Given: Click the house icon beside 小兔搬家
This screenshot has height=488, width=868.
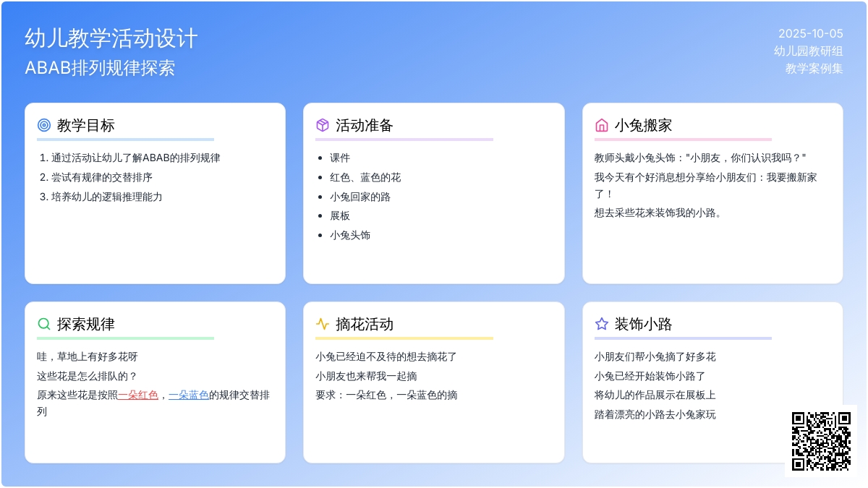Looking at the screenshot, I should (601, 125).
